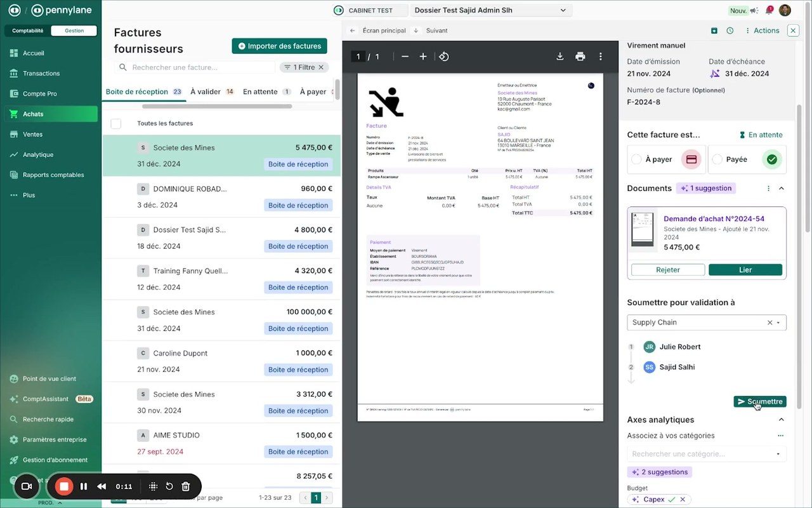Select the À valider tab

coord(213,92)
